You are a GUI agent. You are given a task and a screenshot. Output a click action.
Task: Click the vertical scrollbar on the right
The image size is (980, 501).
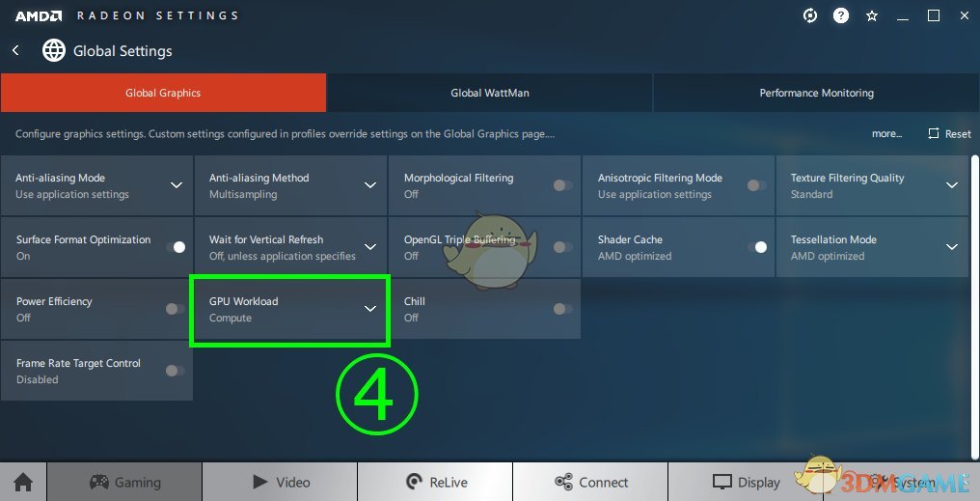(x=975, y=306)
